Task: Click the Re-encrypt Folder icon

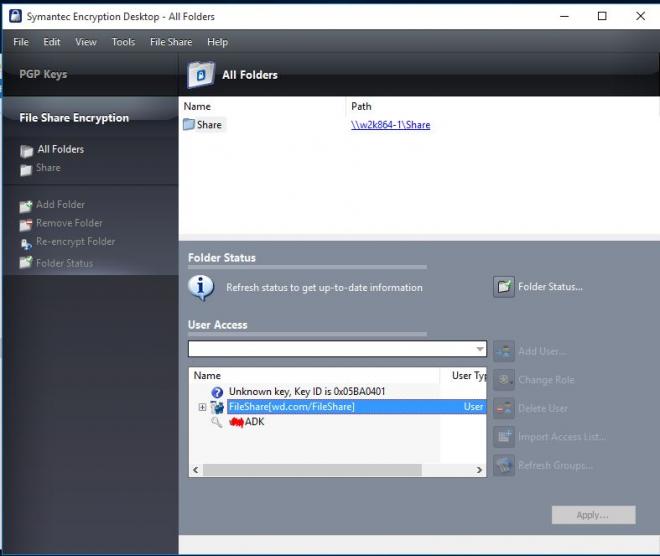Action: click(26, 243)
